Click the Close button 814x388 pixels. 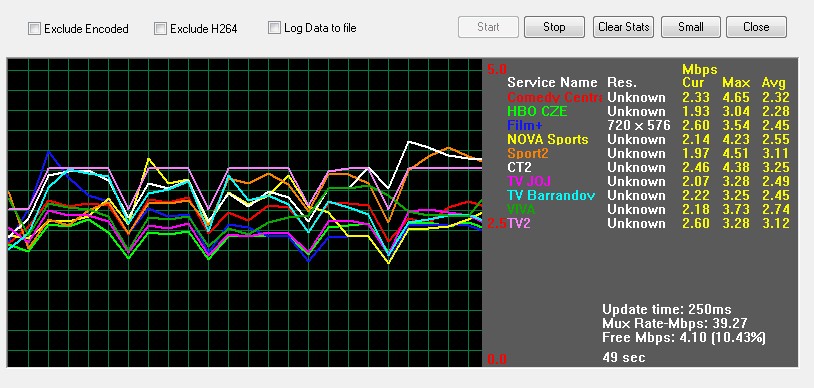click(756, 27)
